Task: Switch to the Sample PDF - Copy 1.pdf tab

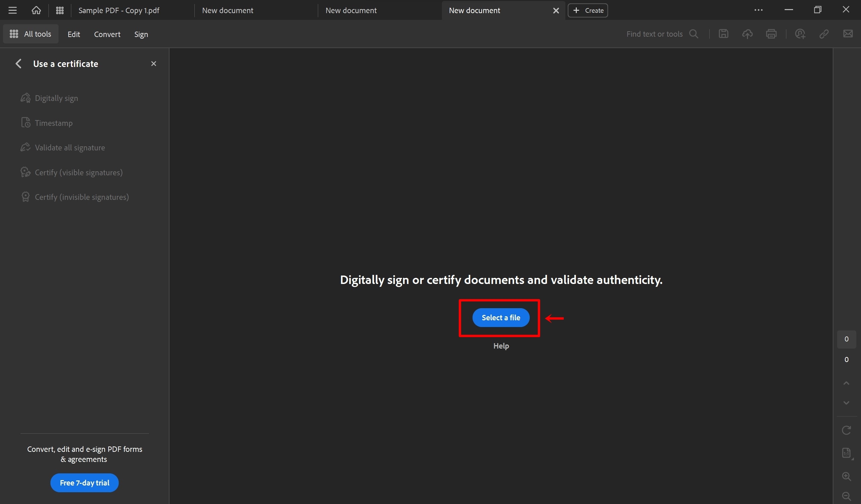Action: point(119,10)
